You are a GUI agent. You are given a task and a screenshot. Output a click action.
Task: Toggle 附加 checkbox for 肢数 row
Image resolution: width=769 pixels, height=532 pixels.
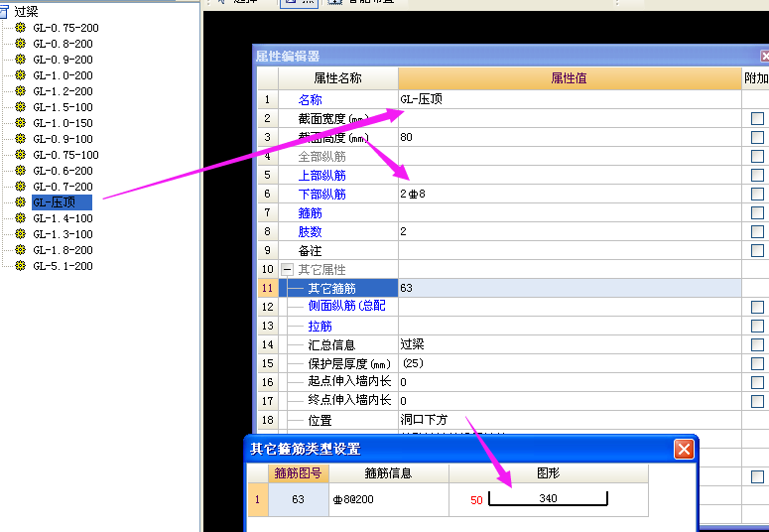(757, 231)
